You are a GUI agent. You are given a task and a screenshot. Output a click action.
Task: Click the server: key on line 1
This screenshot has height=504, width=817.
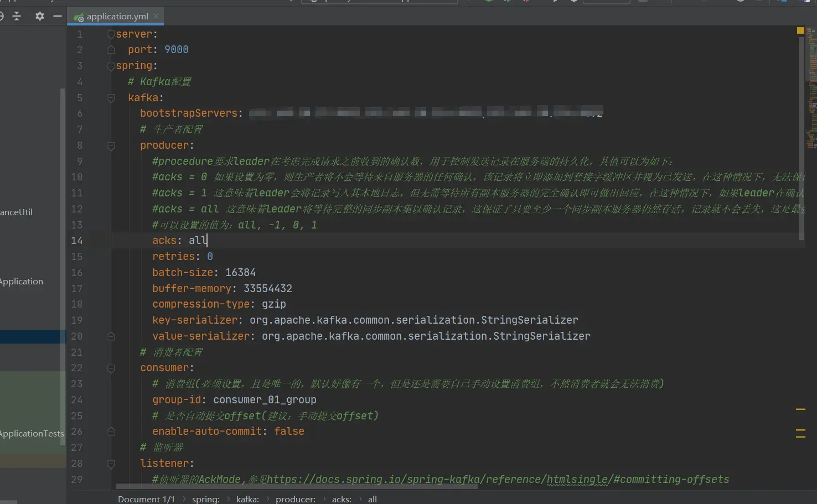[x=137, y=34]
